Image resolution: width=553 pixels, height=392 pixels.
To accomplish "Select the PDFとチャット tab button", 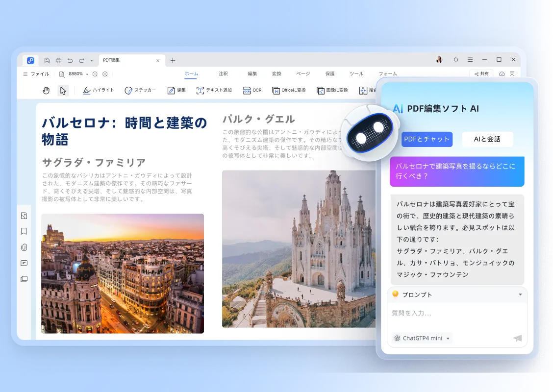I will [x=427, y=139].
